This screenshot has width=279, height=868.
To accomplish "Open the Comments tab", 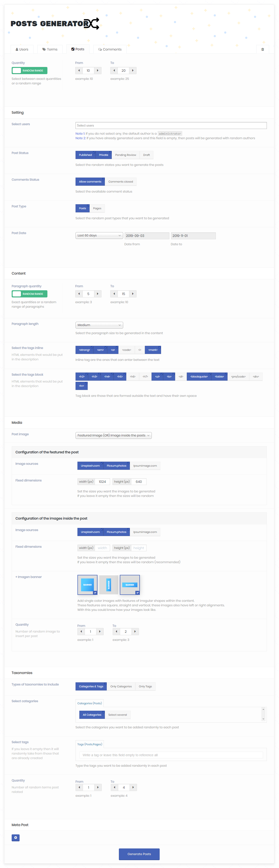I will [110, 50].
